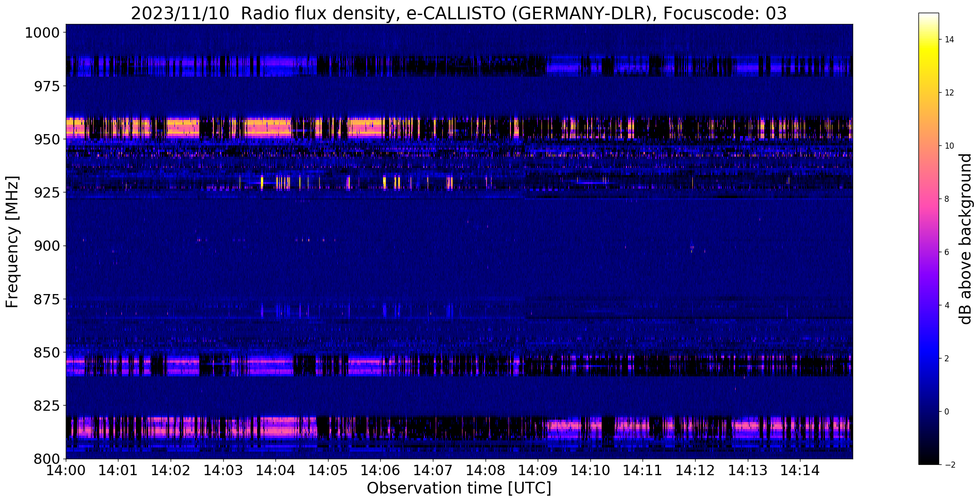Screen dimensions: 980x502
Task: Click the 14:02 time tick label
Action: click(171, 470)
